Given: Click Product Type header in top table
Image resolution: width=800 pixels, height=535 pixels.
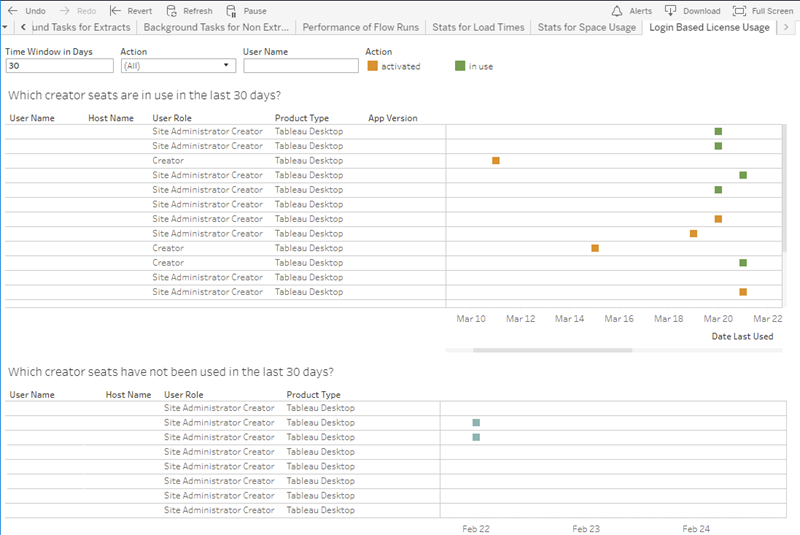Looking at the screenshot, I should (x=302, y=118).
